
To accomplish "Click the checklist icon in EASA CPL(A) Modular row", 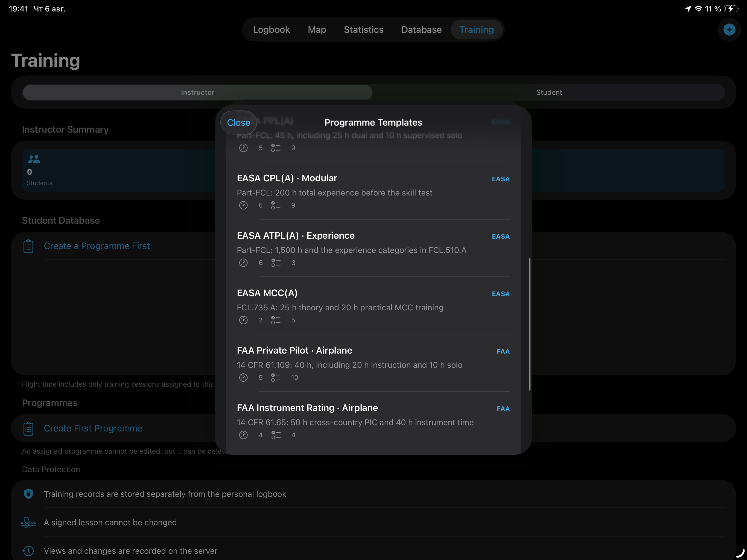I will click(276, 205).
